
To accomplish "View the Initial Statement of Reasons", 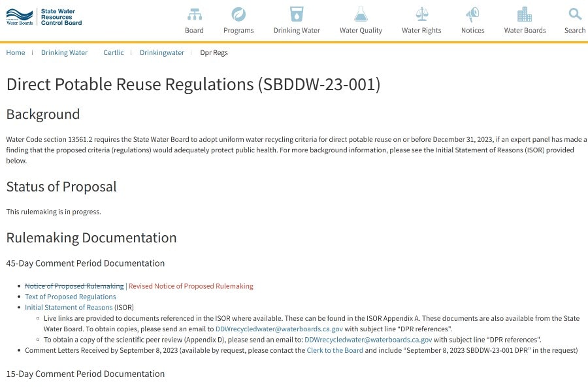I will point(69,307).
